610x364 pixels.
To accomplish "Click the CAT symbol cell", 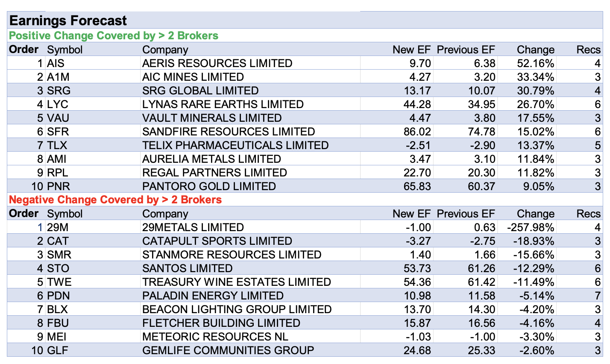I will pyautogui.click(x=58, y=241).
